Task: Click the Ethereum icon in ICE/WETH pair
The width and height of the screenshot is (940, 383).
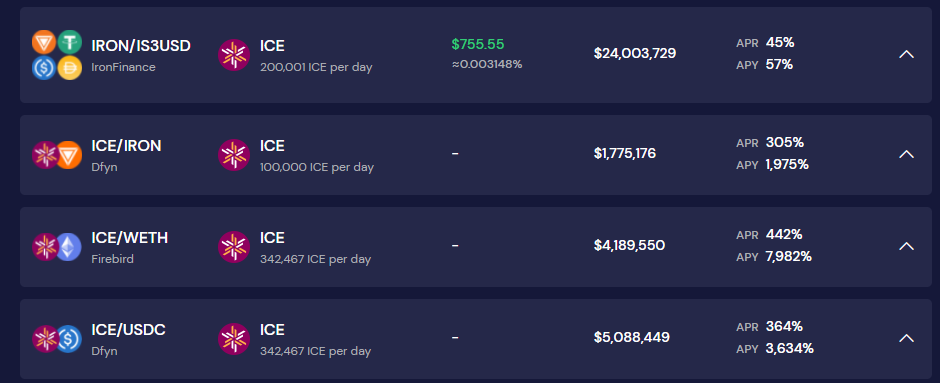Action: (69, 247)
